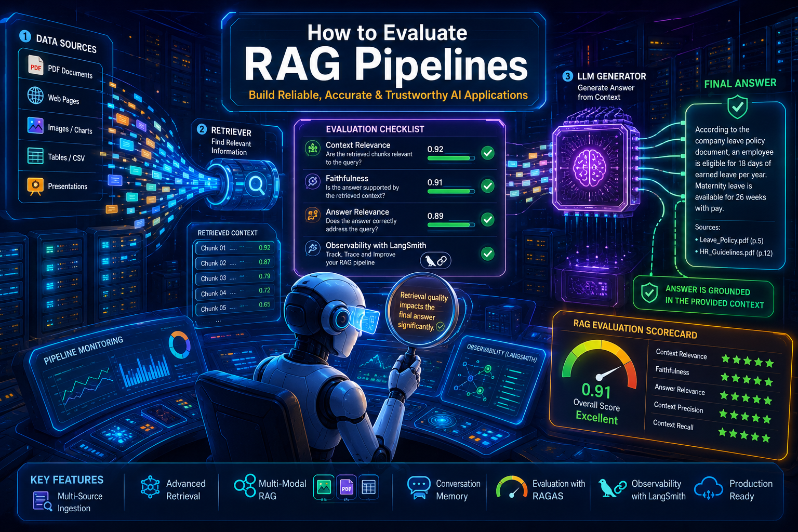
Task: Click the Faithfulness metric icon
Action: coord(312,181)
